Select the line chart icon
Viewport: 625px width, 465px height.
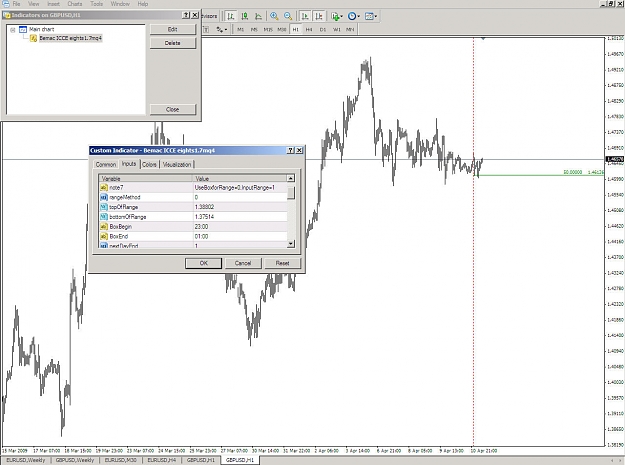258,16
